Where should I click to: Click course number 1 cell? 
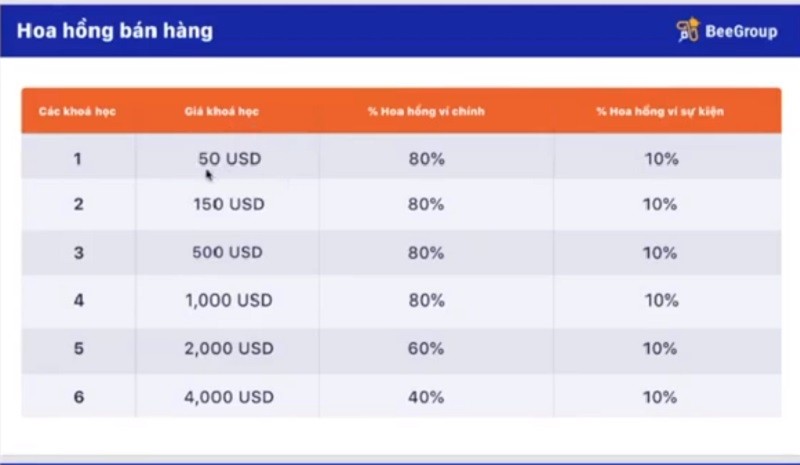coord(78,159)
